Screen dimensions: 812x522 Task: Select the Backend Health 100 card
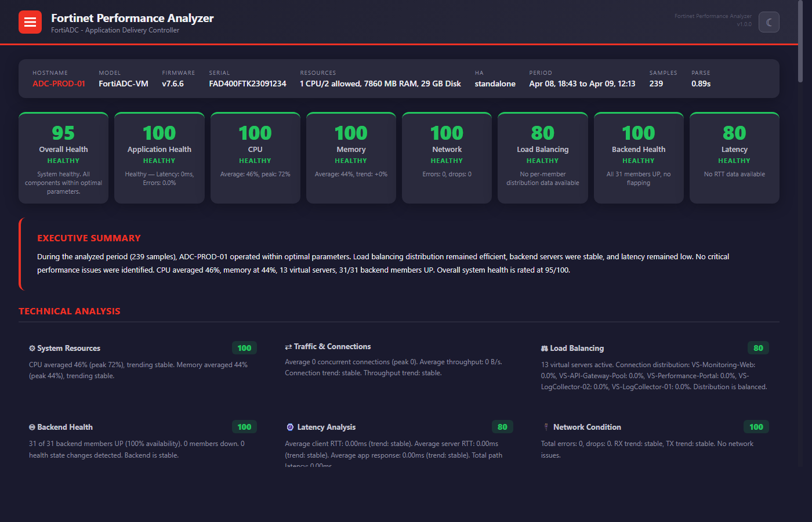click(x=639, y=157)
